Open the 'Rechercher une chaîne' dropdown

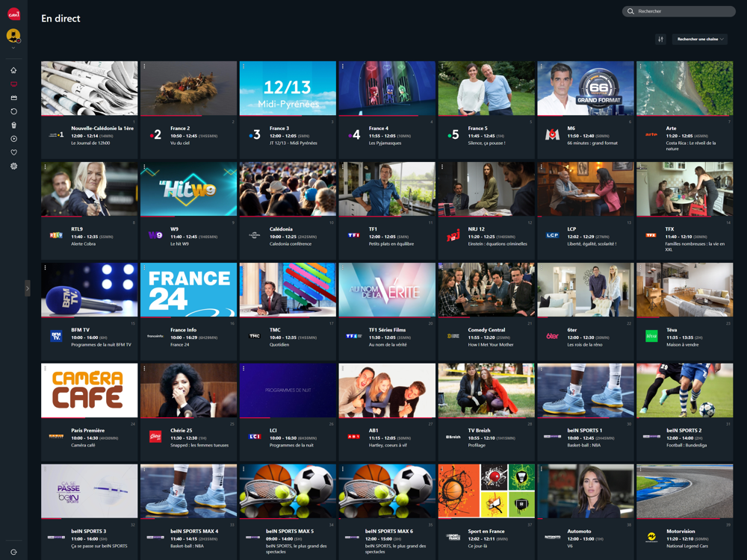(700, 39)
